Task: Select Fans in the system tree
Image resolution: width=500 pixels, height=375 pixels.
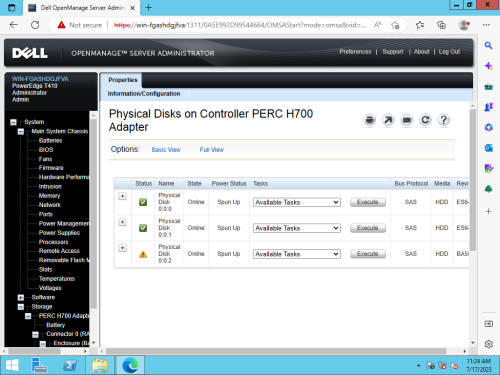Action: [x=45, y=159]
